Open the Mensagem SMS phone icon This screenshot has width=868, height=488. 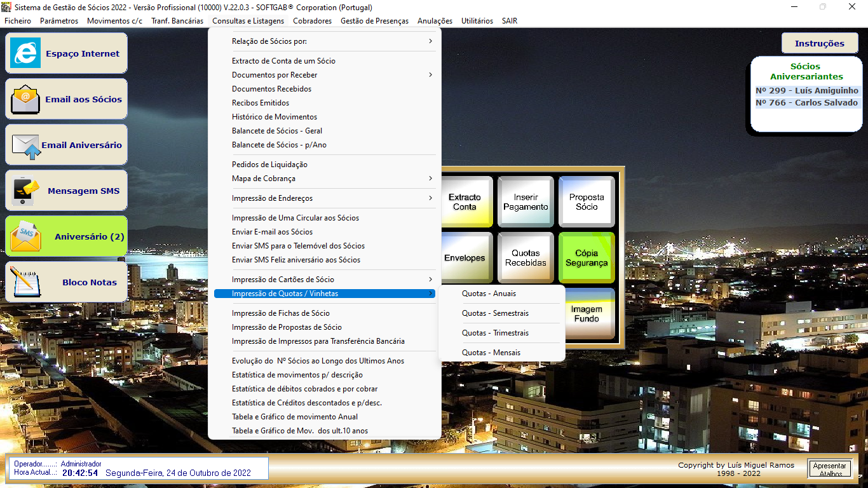pyautogui.click(x=25, y=191)
